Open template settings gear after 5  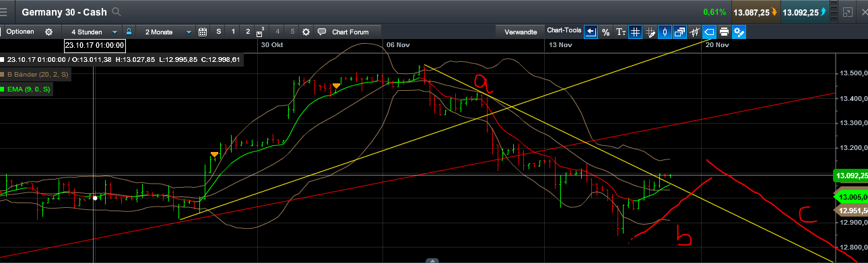tap(306, 32)
